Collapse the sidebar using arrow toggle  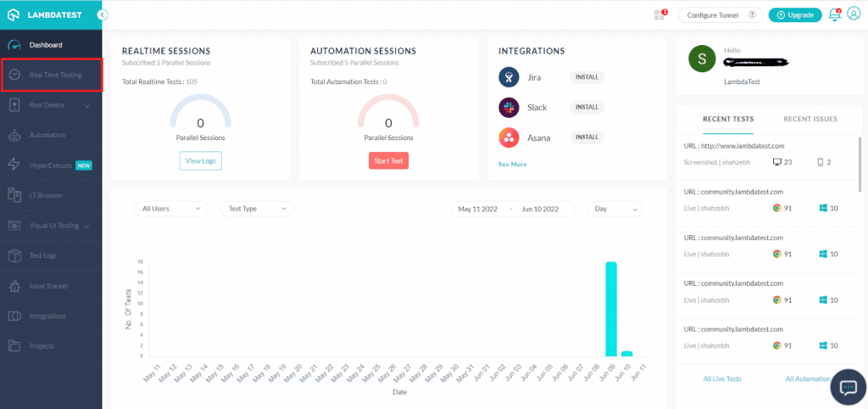point(103,14)
